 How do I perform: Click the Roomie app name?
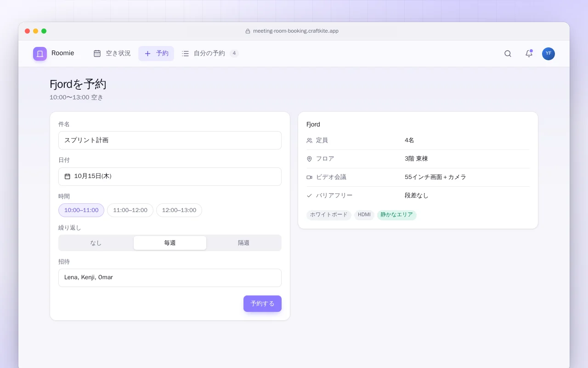(63, 53)
